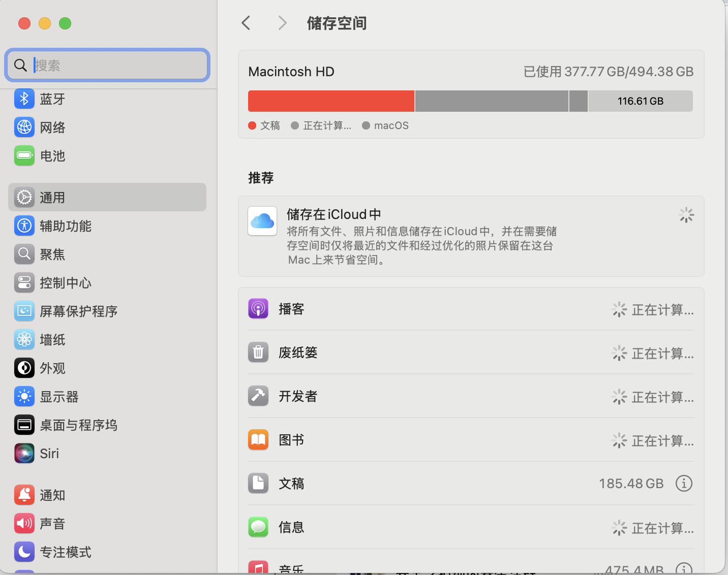Open the 开发者 (Developer) hammer icon

coord(258,396)
